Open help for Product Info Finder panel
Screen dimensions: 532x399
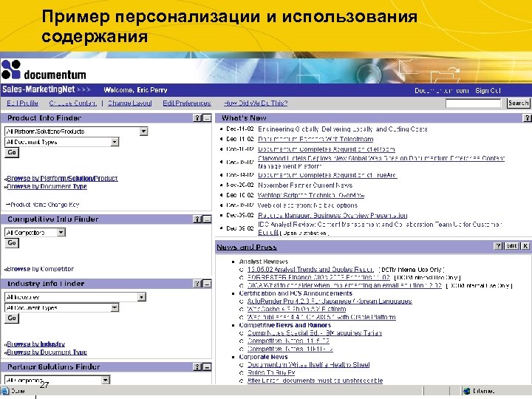pyautogui.click(x=197, y=118)
